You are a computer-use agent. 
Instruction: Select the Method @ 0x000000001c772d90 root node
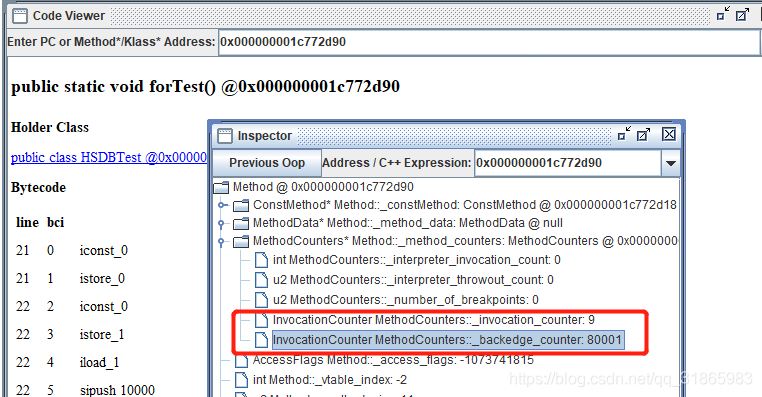pos(323,187)
